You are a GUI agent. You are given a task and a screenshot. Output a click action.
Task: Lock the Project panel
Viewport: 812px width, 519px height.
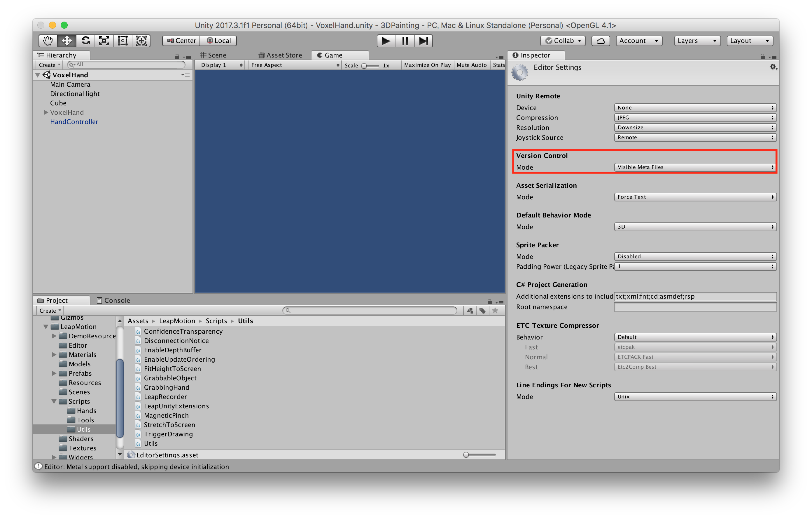489,301
